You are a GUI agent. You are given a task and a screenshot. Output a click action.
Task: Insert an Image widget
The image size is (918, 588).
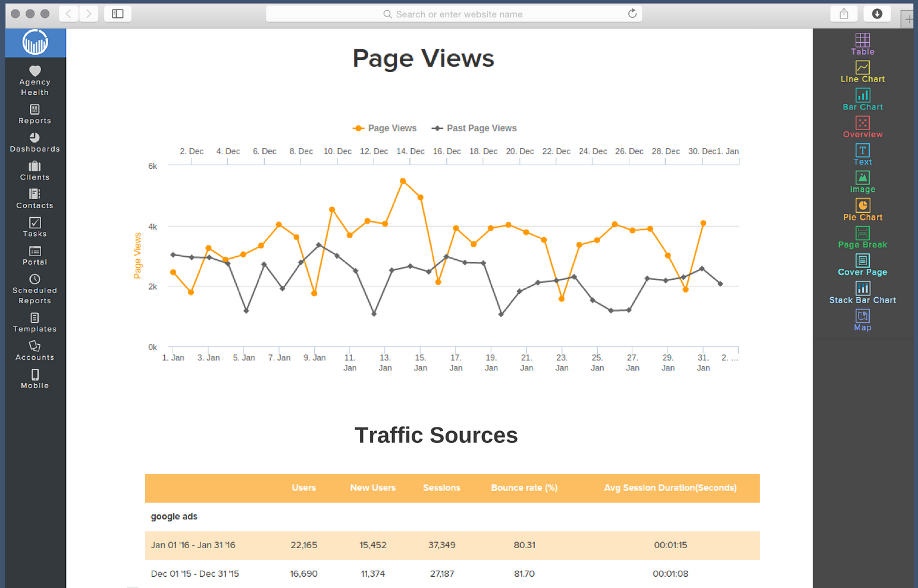tap(863, 182)
